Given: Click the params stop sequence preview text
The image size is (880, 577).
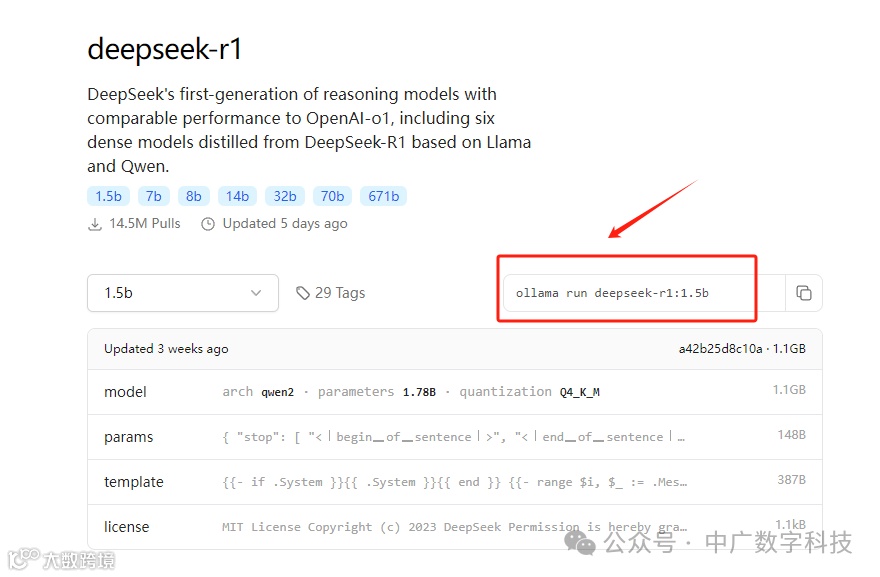Looking at the screenshot, I should [453, 437].
